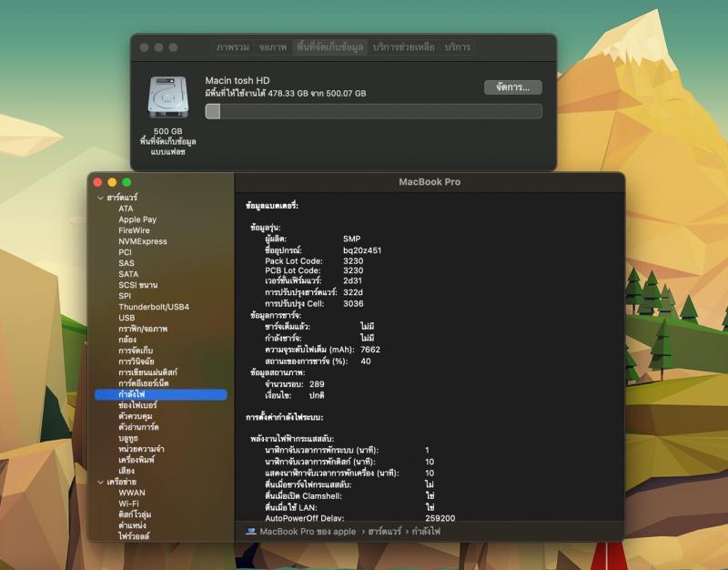The image size is (728, 570).
Task: Select NVMExpress in the sidebar
Action: pyautogui.click(x=143, y=241)
